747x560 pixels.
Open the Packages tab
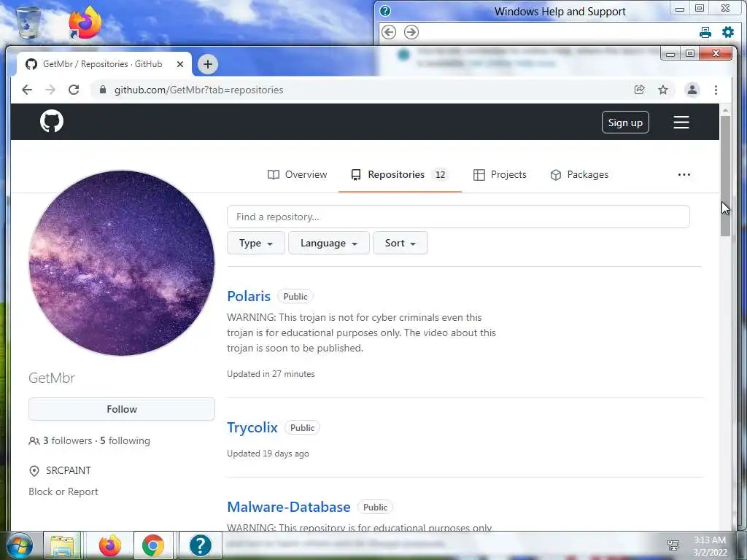(579, 175)
